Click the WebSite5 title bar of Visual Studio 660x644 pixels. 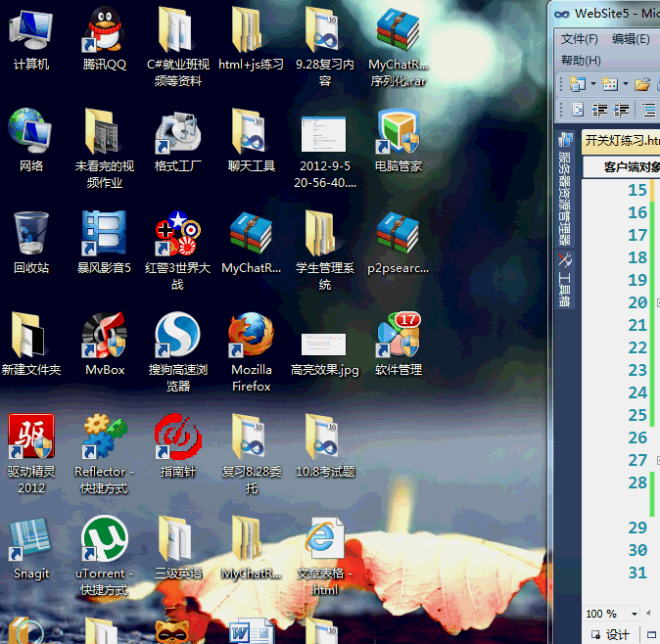click(606, 14)
